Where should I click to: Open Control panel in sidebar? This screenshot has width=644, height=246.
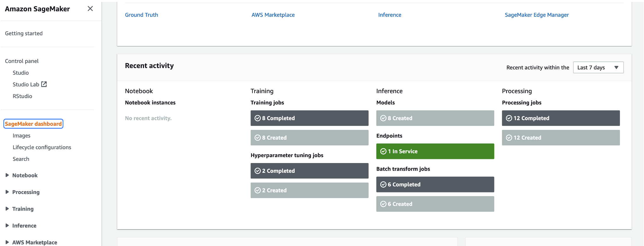pyautogui.click(x=22, y=61)
